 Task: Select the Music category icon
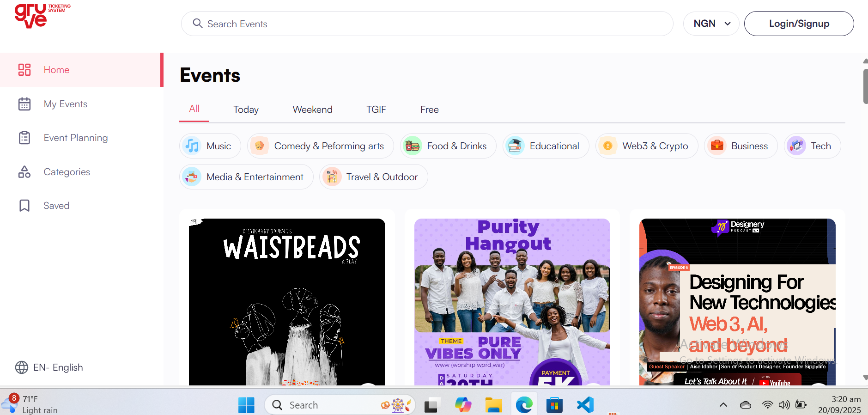click(192, 146)
